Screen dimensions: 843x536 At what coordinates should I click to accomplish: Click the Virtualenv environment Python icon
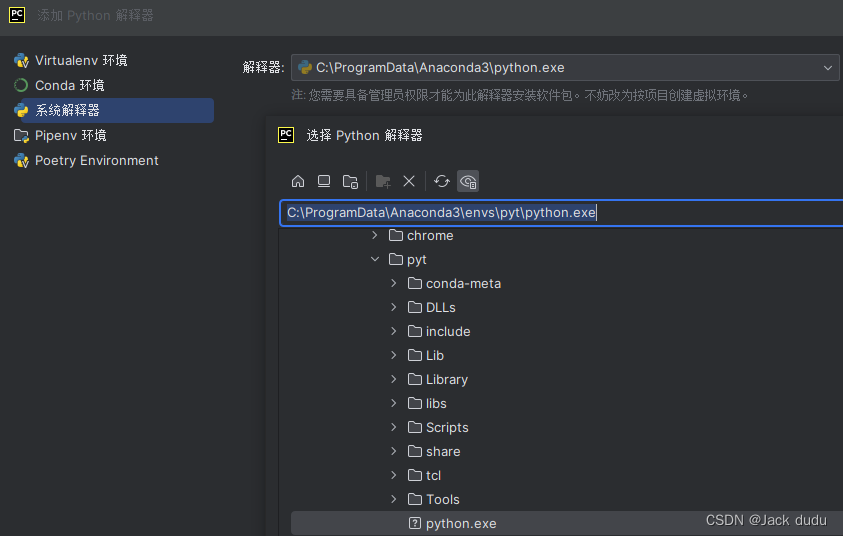[x=22, y=60]
